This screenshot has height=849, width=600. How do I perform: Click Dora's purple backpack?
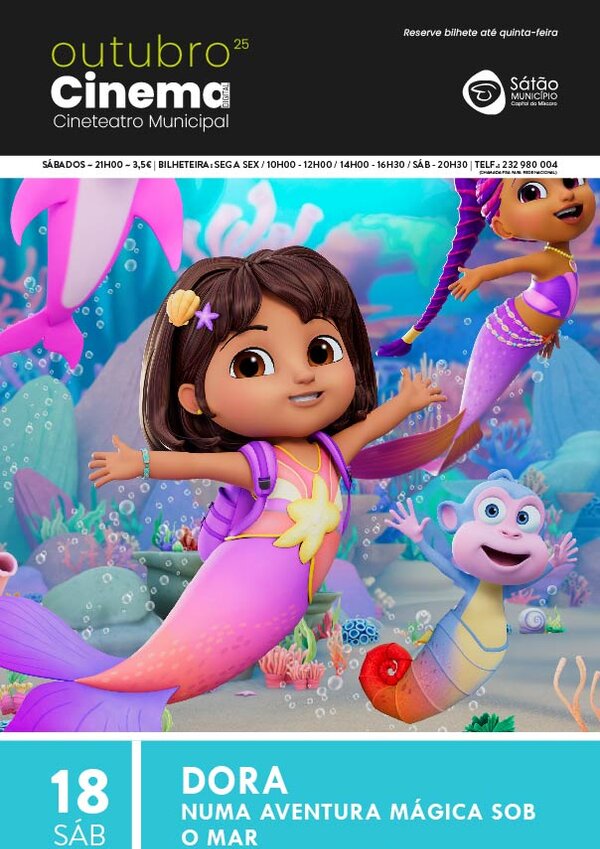pos(238,498)
